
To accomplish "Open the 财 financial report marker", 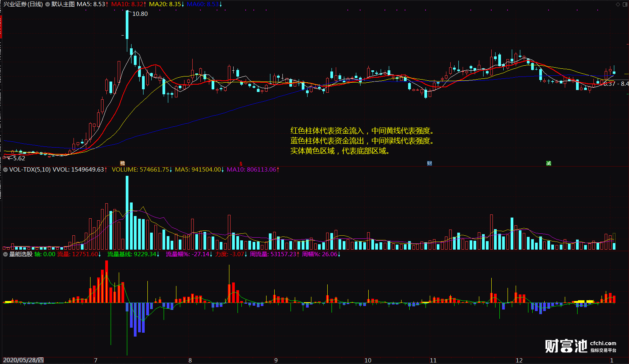I will (429, 163).
